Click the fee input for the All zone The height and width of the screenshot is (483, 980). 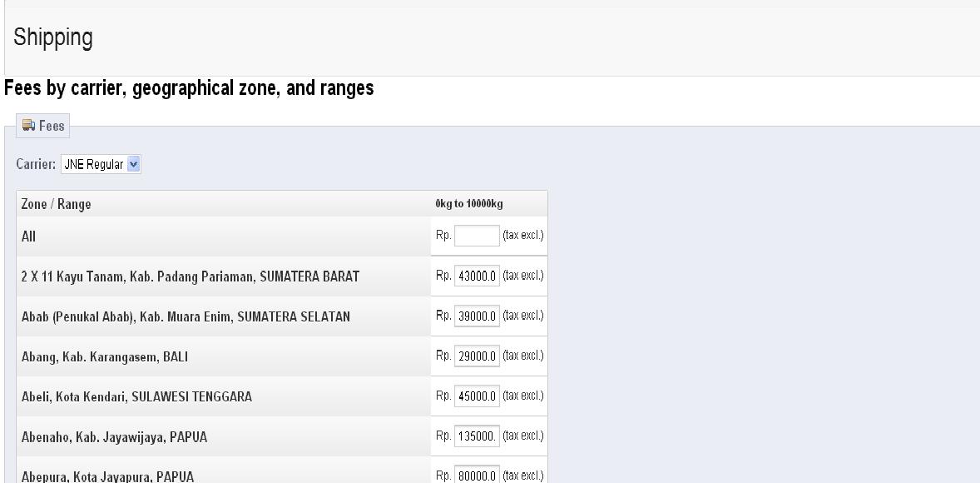477,236
